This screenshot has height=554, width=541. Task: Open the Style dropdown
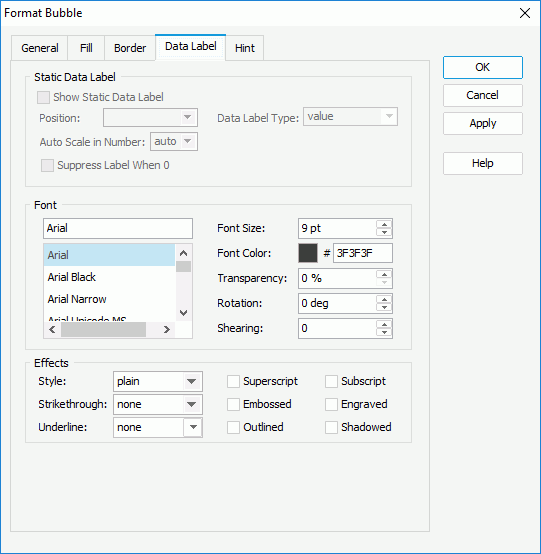tap(158, 381)
